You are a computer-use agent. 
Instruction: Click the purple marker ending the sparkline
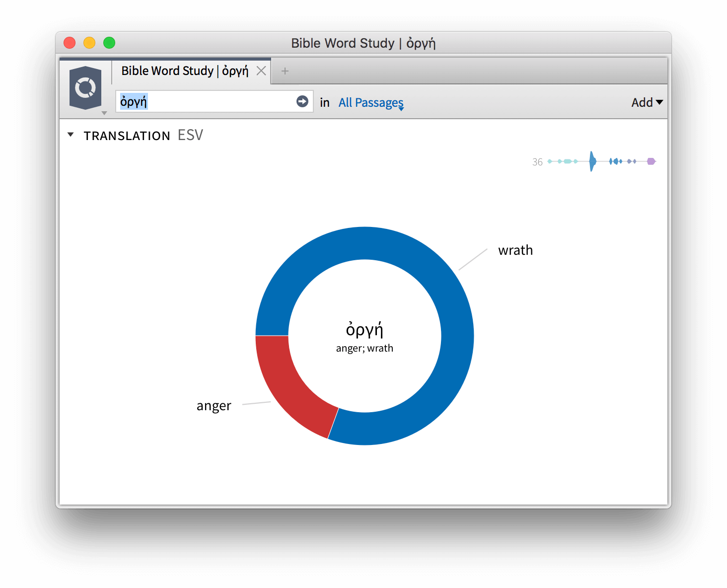(651, 161)
